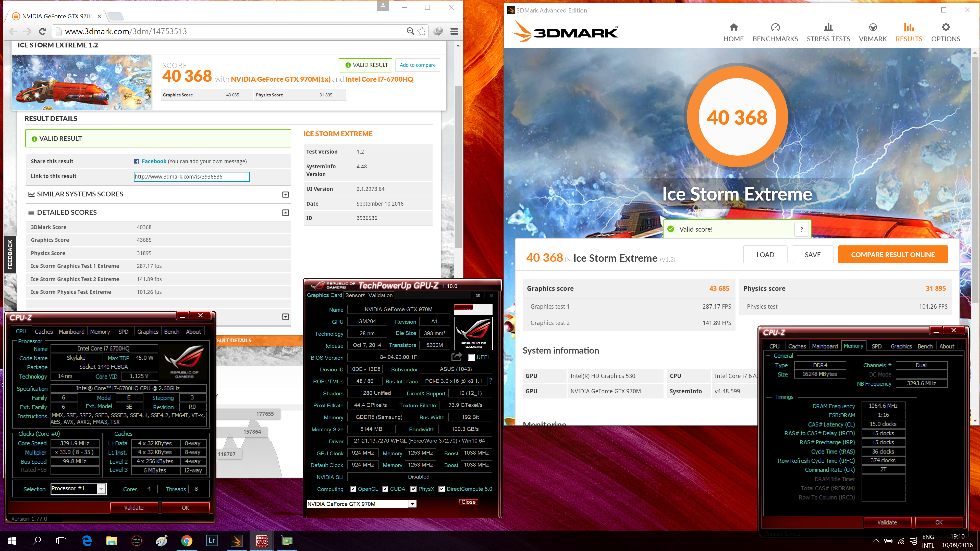Click the Chrome back arrow
The height and width of the screenshot is (551, 980).
click(x=13, y=32)
